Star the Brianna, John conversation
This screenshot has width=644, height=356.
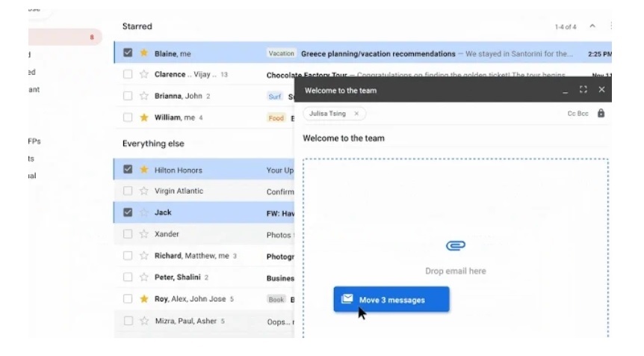[144, 96]
